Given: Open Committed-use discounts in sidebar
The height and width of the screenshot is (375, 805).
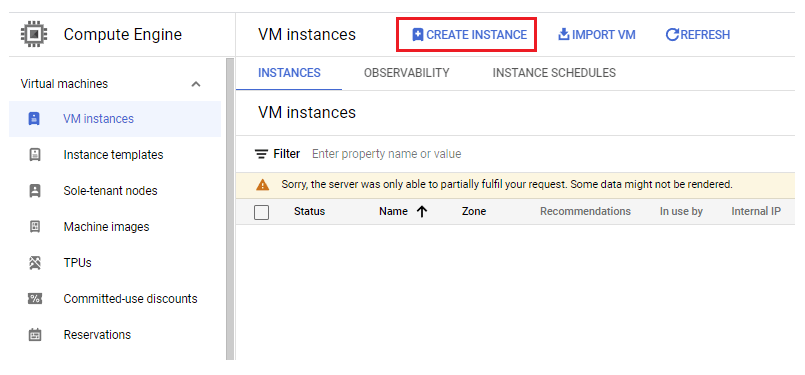Looking at the screenshot, I should (x=115, y=298).
